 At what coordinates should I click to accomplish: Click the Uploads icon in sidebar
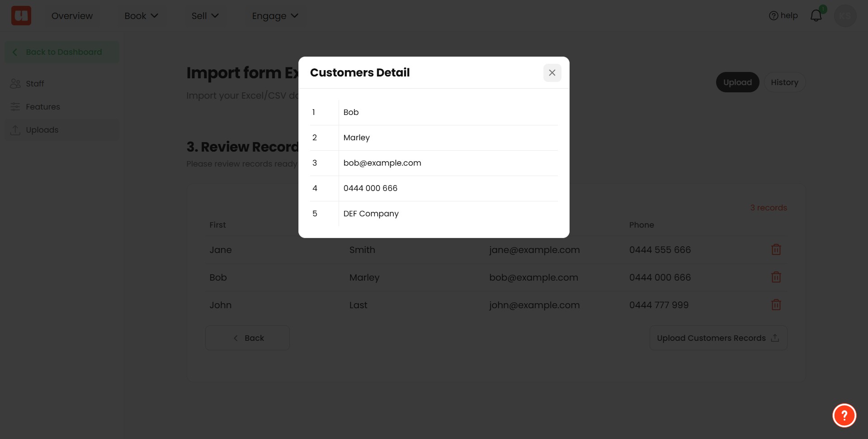(x=15, y=130)
